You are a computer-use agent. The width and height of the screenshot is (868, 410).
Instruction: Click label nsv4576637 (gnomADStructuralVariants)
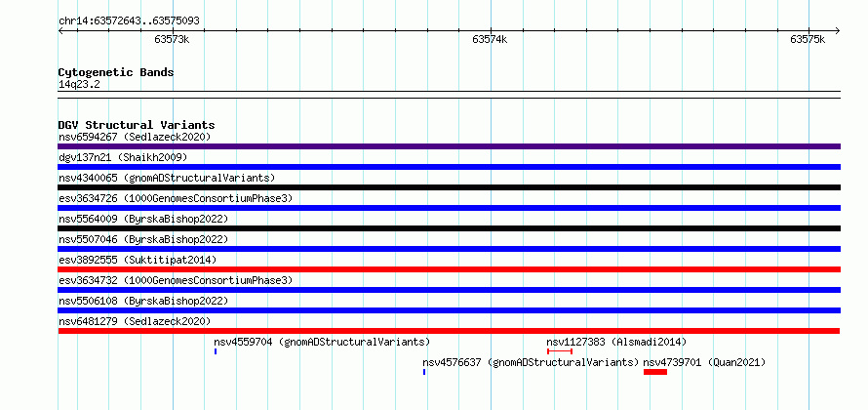tap(531, 362)
